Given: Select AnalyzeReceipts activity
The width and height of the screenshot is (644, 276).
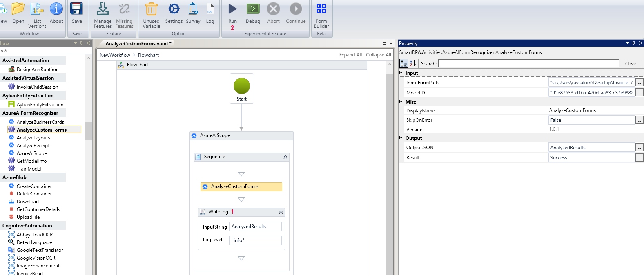Looking at the screenshot, I should [x=34, y=146].
